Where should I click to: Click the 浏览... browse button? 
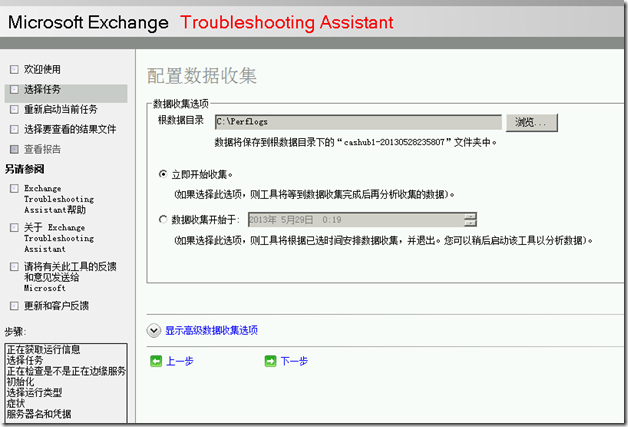(x=531, y=123)
